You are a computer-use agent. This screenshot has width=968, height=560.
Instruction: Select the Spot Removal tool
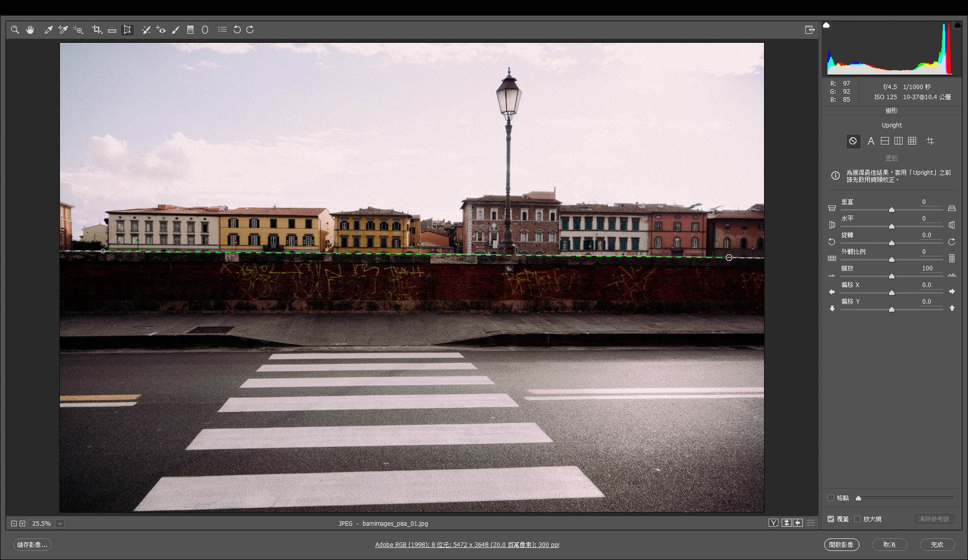146,30
